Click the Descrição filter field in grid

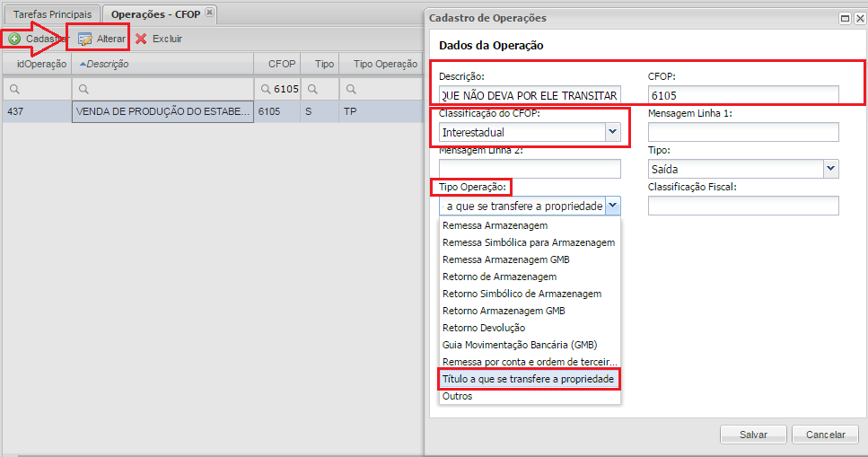[x=162, y=89]
